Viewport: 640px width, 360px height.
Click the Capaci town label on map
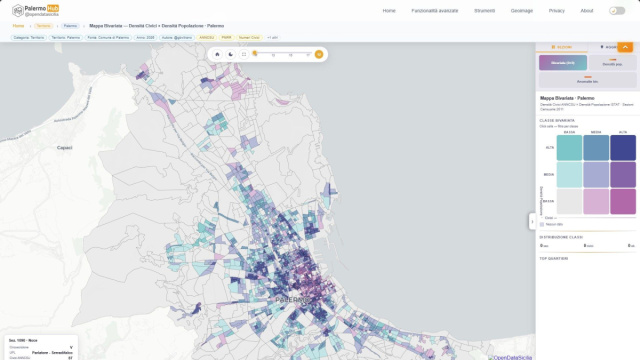tap(64, 148)
